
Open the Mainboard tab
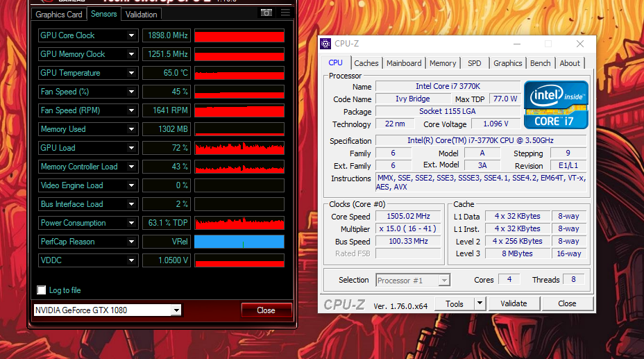404,63
